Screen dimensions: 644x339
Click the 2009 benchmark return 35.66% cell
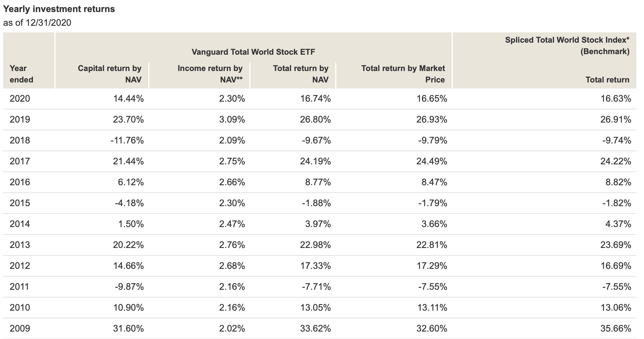616,329
